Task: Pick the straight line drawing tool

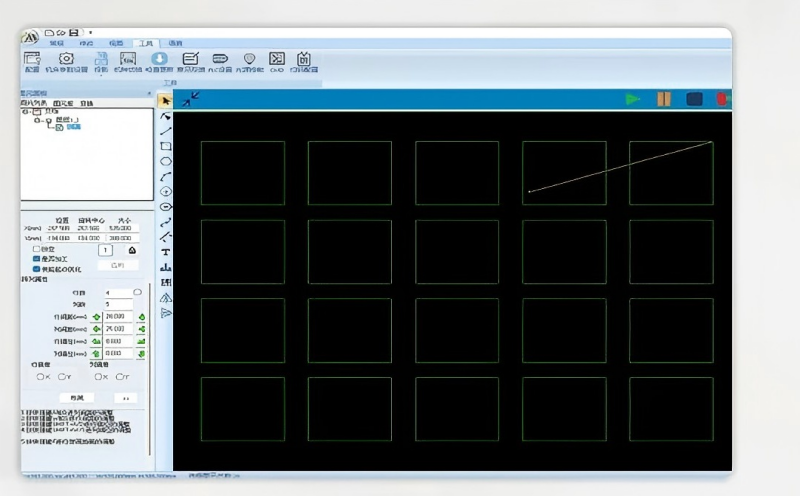Action: point(166,131)
